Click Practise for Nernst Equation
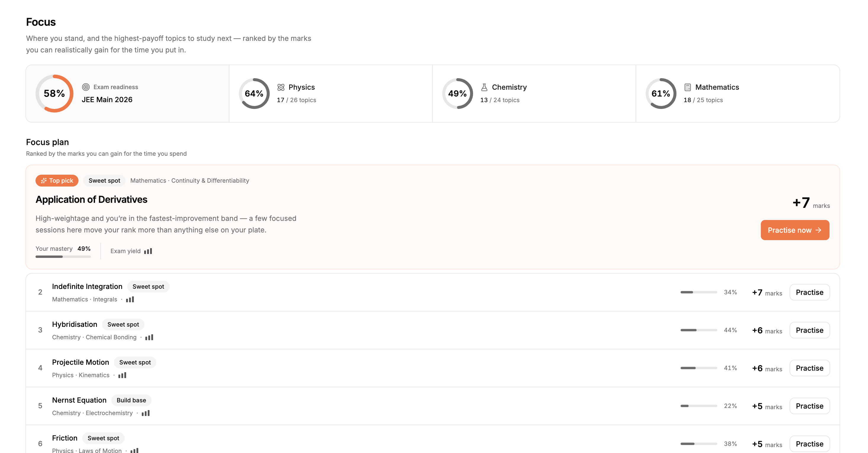Viewport: 868px width, 453px height. point(809,406)
